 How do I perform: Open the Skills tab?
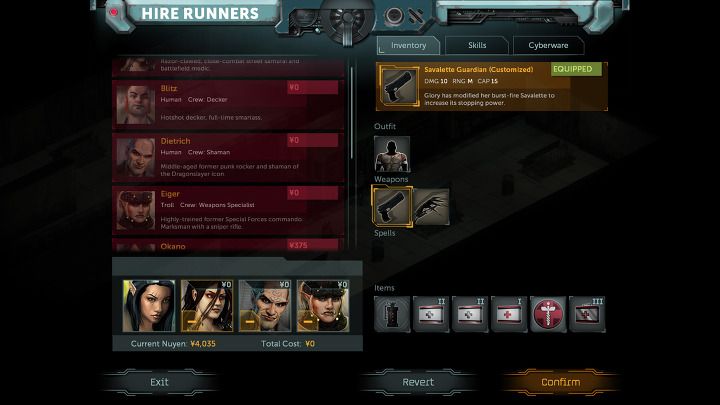click(x=477, y=45)
